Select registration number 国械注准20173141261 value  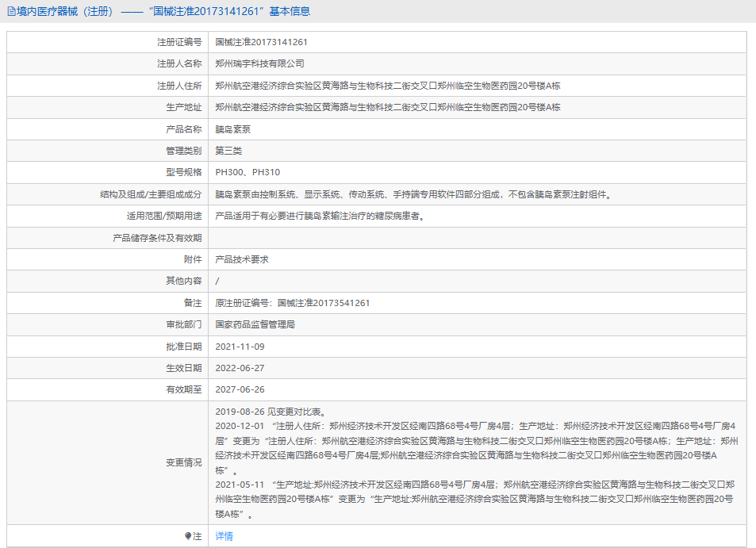(x=261, y=42)
